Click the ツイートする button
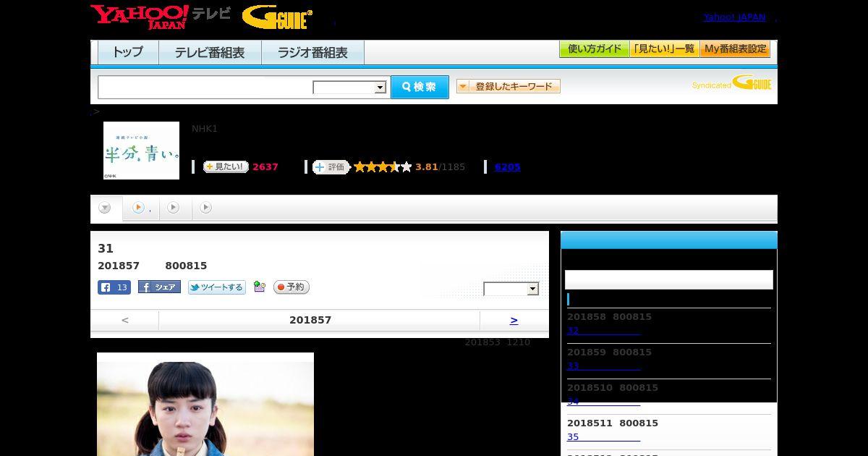868x456 pixels. [217, 287]
